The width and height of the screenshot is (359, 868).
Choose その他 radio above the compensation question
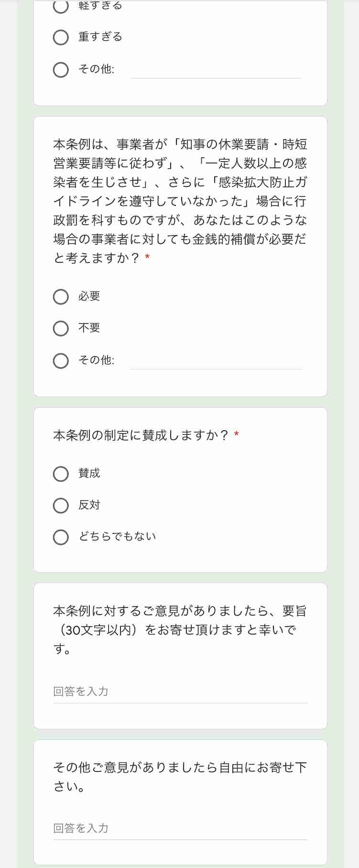[61, 69]
